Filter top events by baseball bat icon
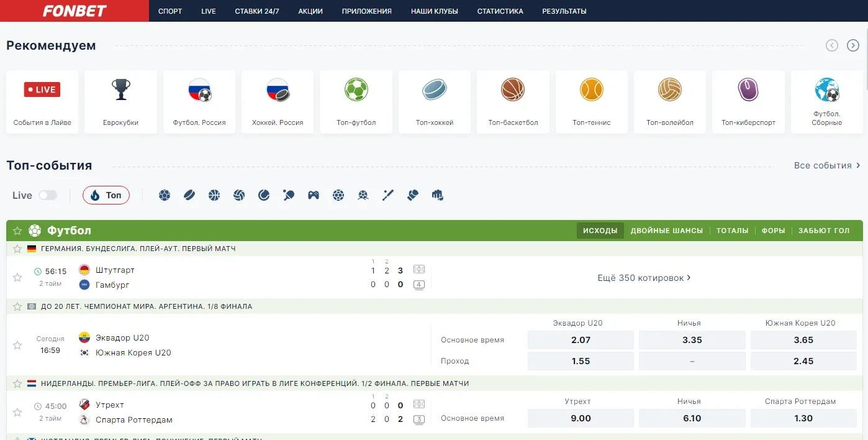The image size is (868, 440). pos(388,195)
